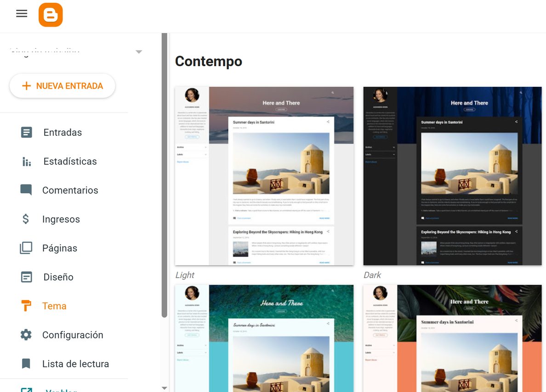This screenshot has width=546, height=392.
Task: Click the Ver blog external link icon
Action: pos(27,390)
